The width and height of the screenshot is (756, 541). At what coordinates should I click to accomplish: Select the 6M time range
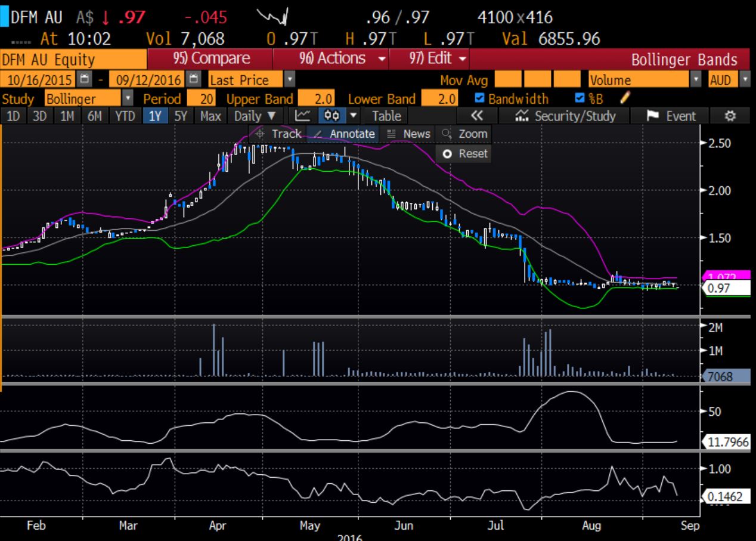coord(95,116)
